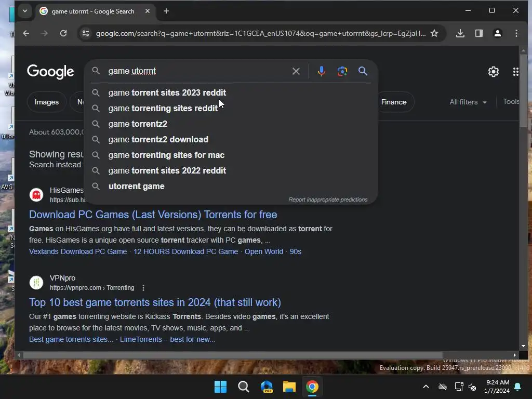532x399 pixels.
Task: Bookmark this page with the star icon
Action: [434, 33]
